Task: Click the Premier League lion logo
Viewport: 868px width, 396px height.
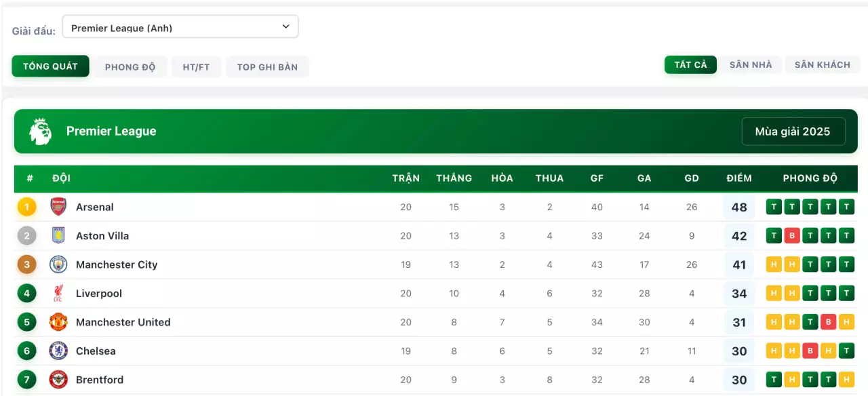Action: point(41,132)
